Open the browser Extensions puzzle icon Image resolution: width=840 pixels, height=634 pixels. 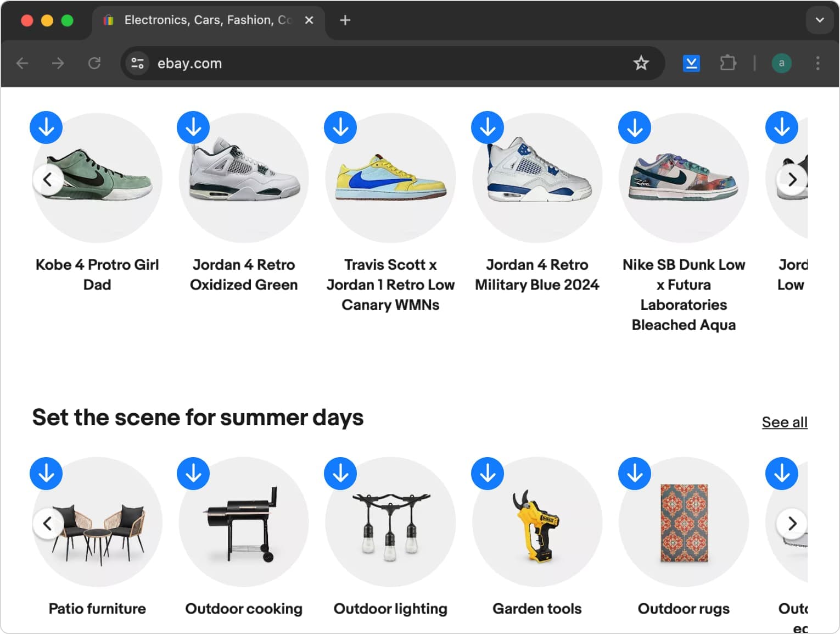point(727,63)
